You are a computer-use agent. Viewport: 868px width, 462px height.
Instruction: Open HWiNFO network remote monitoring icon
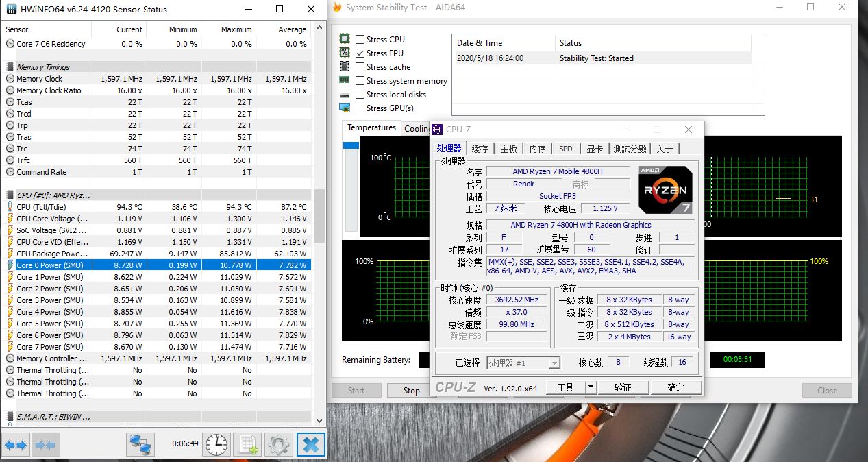pyautogui.click(x=140, y=444)
